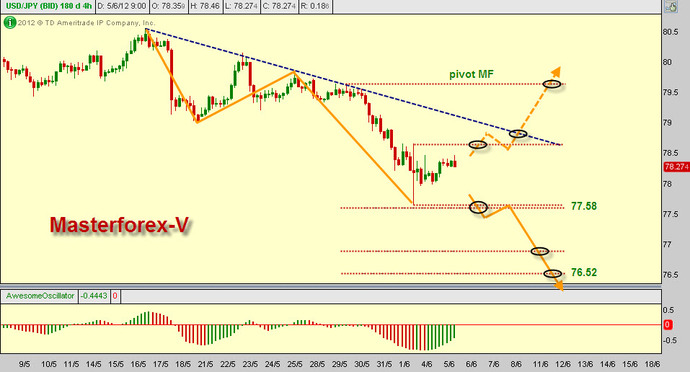Click the green info icon beside copyright text
This screenshot has height=372, width=690.
coord(10,22)
